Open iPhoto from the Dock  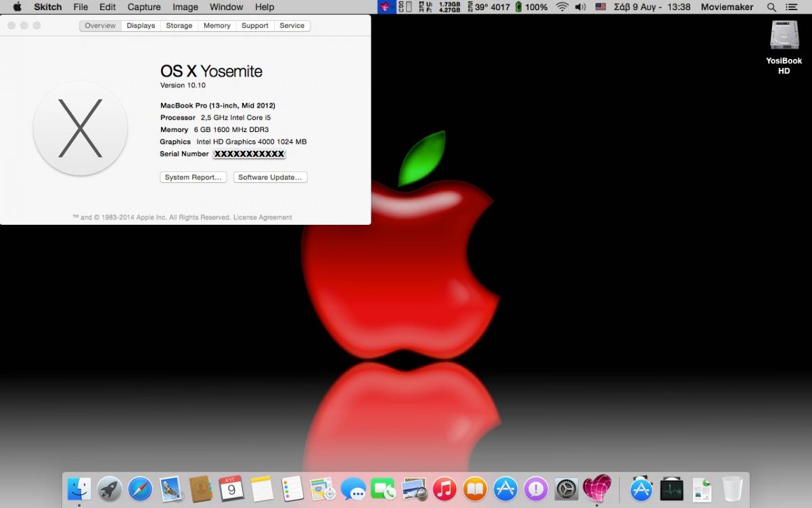(414, 488)
